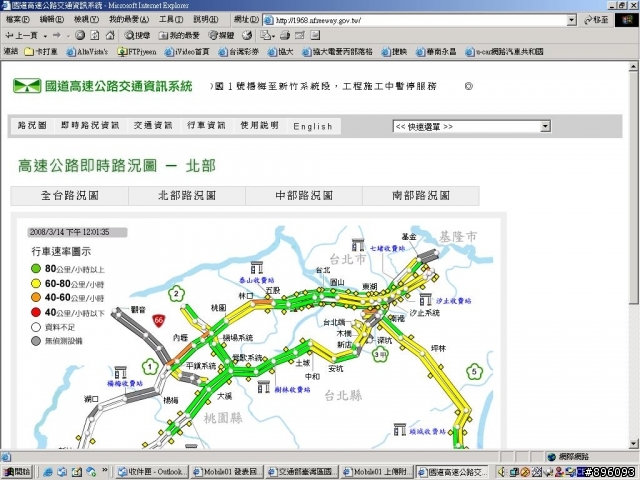This screenshot has width=640, height=480.
Task: Click the Taishan toll station (泰山收費站) icon
Action: tap(257, 268)
